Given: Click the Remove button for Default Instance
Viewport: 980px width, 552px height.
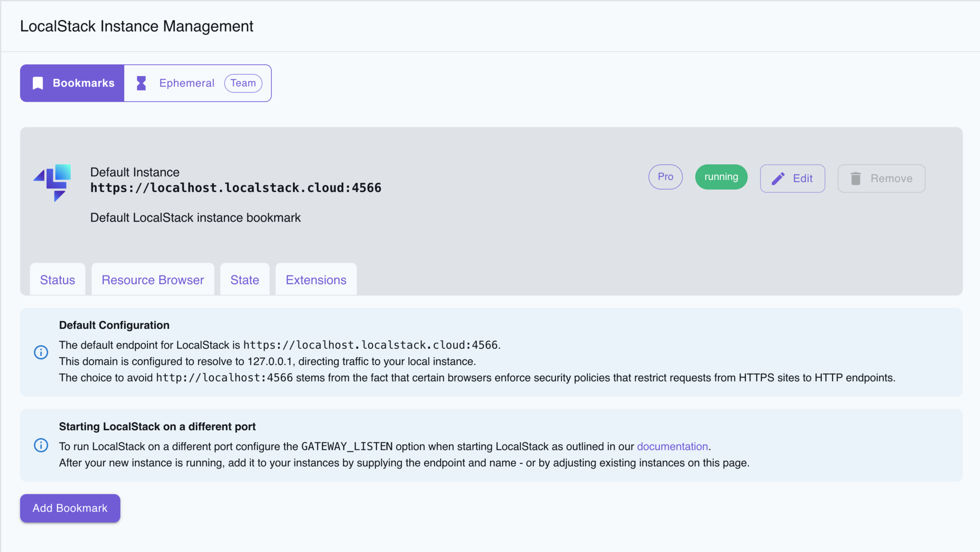Looking at the screenshot, I should coord(881,178).
